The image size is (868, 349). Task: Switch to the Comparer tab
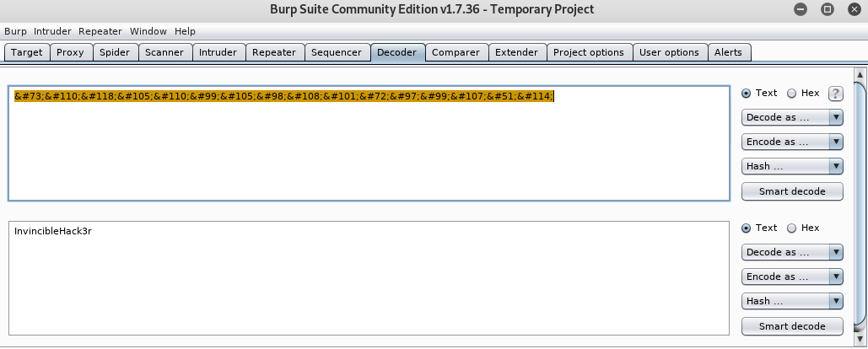[456, 52]
